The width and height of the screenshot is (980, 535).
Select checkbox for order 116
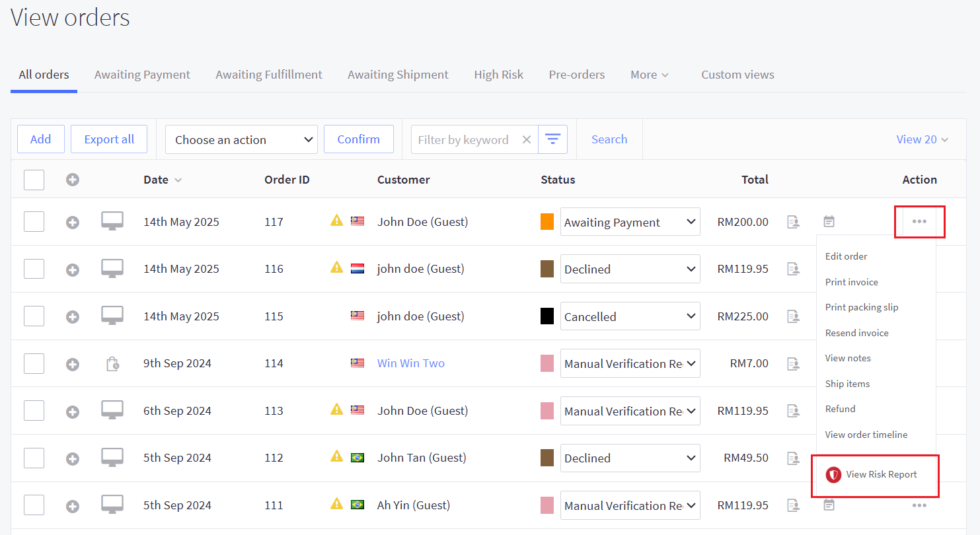tap(34, 269)
